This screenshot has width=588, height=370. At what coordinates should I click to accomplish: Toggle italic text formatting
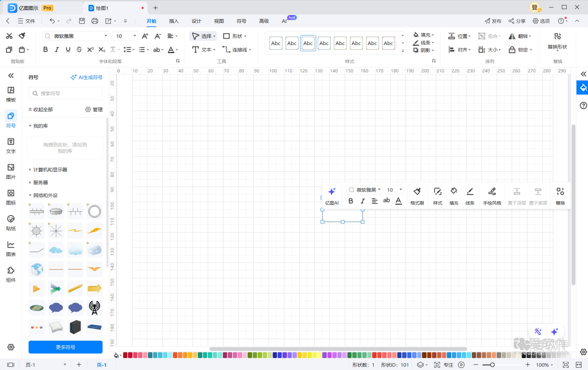pos(57,49)
